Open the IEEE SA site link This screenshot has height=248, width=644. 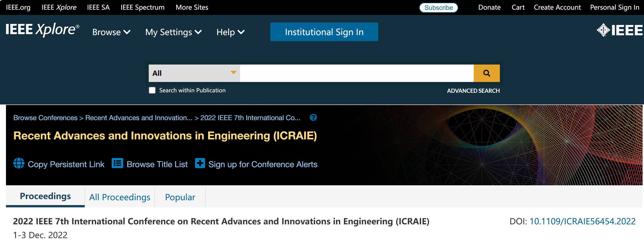[98, 7]
